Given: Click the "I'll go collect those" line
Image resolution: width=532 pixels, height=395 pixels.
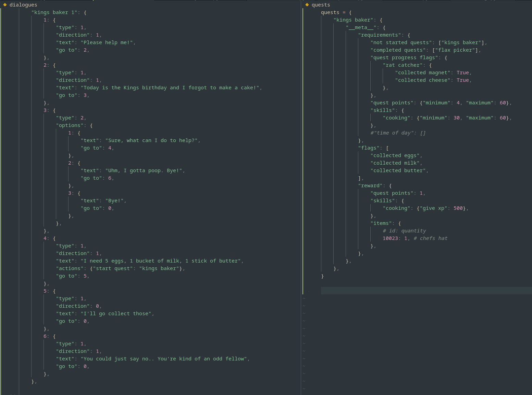Looking at the screenshot, I should point(105,314).
